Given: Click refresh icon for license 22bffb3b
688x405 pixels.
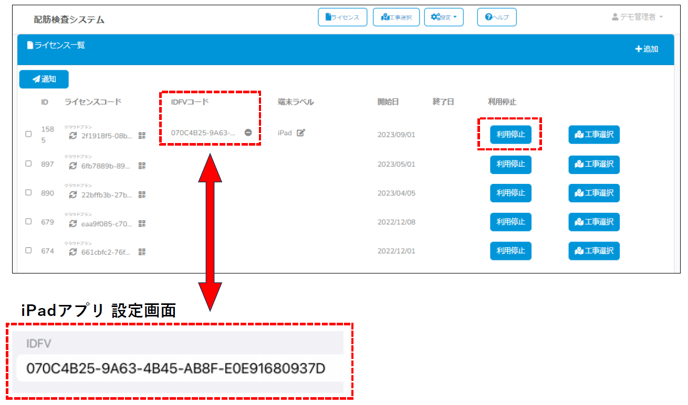Looking at the screenshot, I should click(73, 194).
